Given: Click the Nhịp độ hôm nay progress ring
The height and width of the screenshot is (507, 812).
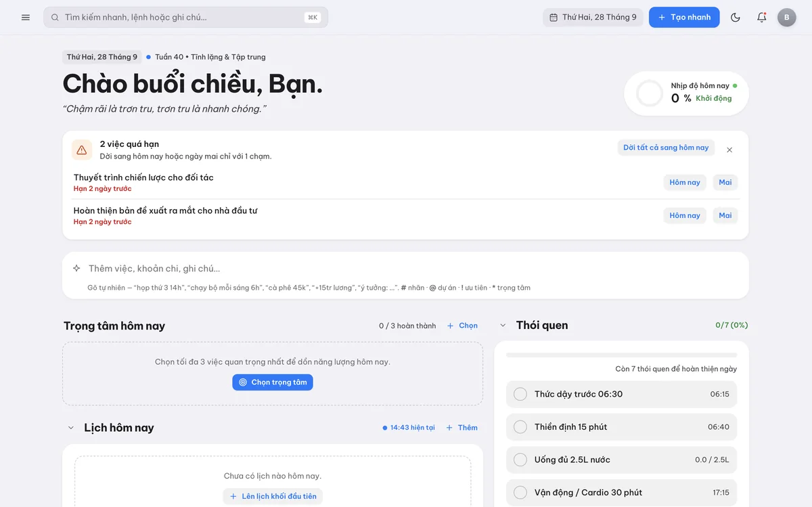Looking at the screenshot, I should tap(650, 93).
